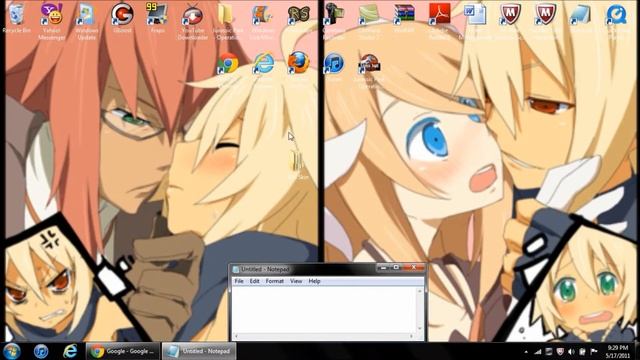Click Notepad horizontal scrollbar left arrow

(236, 336)
